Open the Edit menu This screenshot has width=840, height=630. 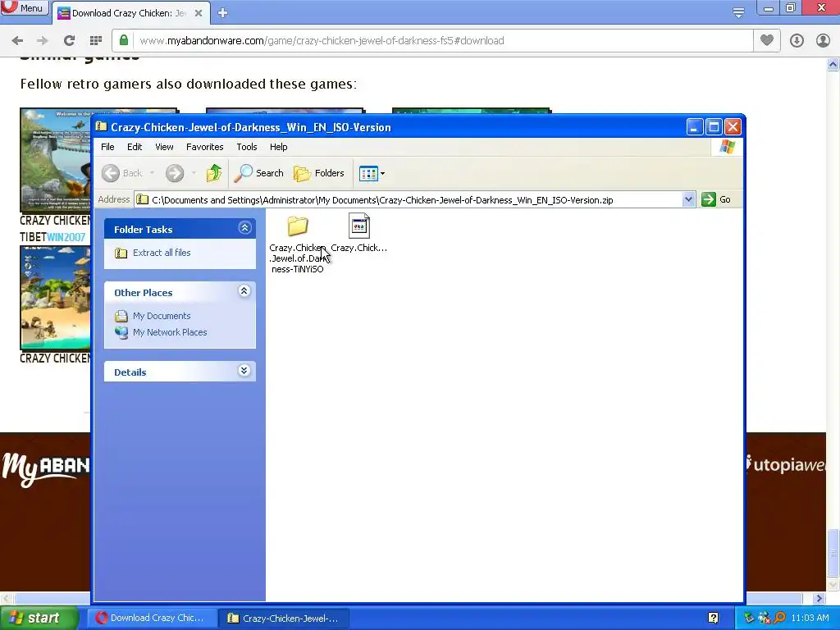click(x=135, y=147)
